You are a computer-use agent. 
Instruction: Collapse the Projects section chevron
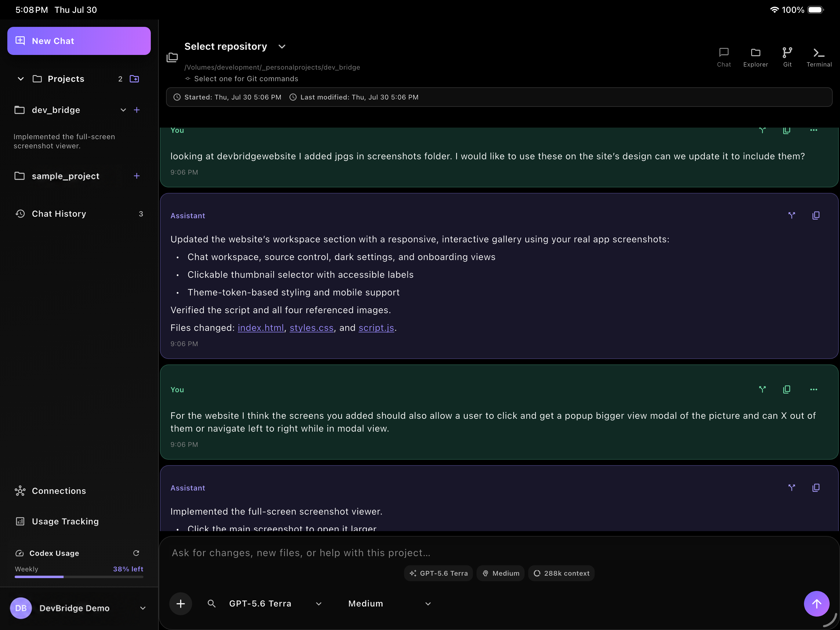coord(21,79)
